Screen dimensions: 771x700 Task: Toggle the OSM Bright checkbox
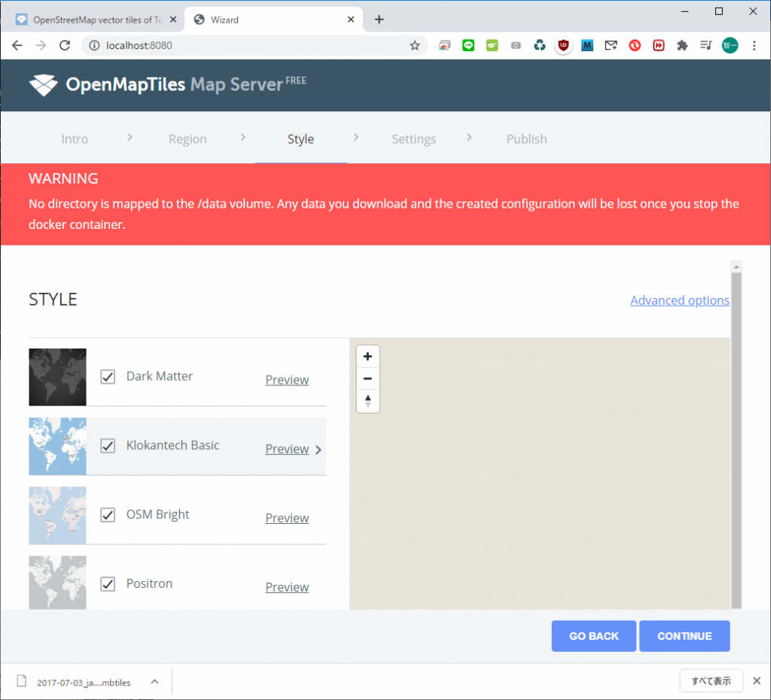(108, 515)
